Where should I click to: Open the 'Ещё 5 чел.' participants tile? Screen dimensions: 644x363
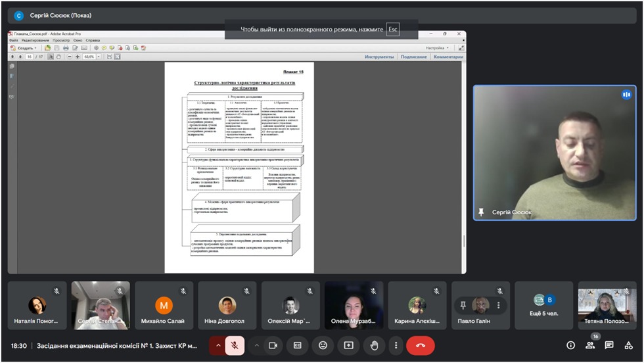pos(545,305)
